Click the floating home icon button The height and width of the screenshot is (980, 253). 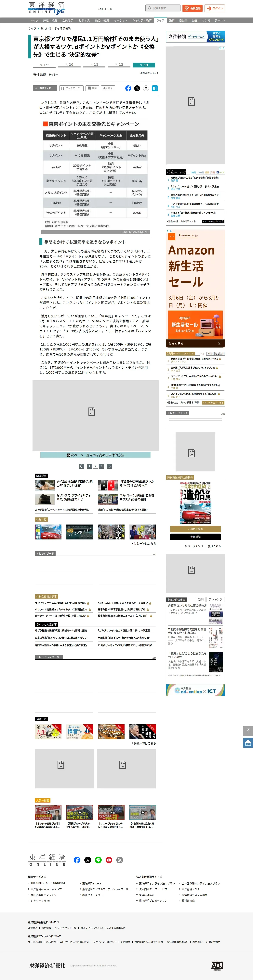coord(248,743)
